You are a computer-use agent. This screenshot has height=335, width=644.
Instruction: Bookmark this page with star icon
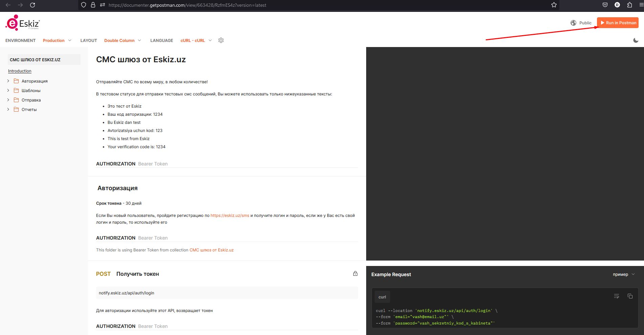click(x=554, y=5)
